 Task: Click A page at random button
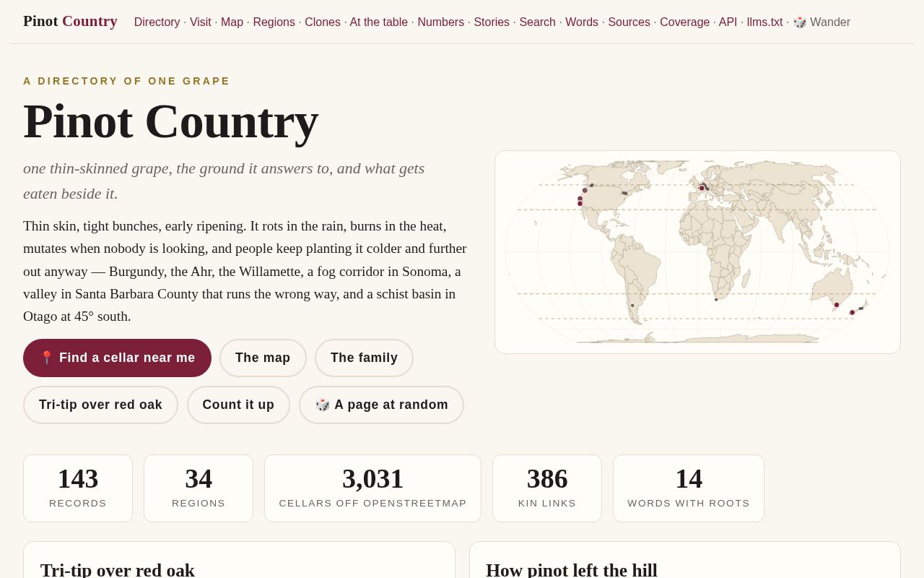(381, 405)
